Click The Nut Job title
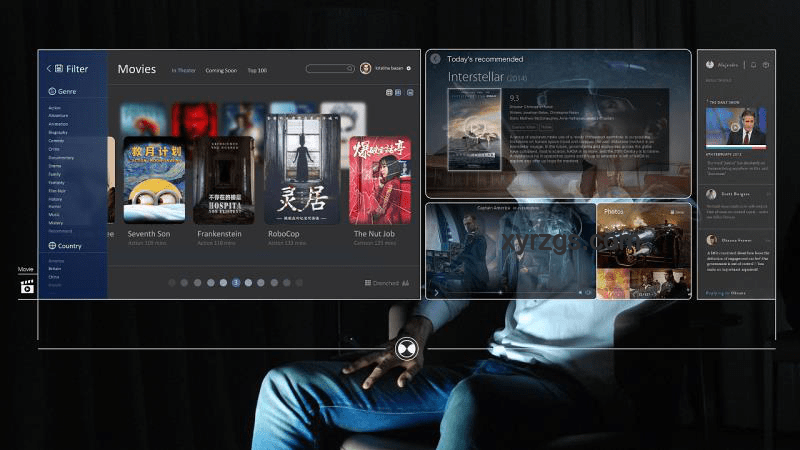 click(x=374, y=234)
